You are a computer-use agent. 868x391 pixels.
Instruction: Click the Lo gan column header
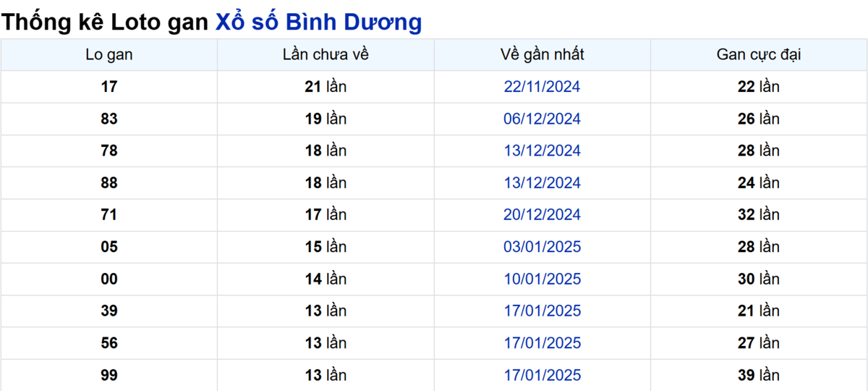coord(109,54)
